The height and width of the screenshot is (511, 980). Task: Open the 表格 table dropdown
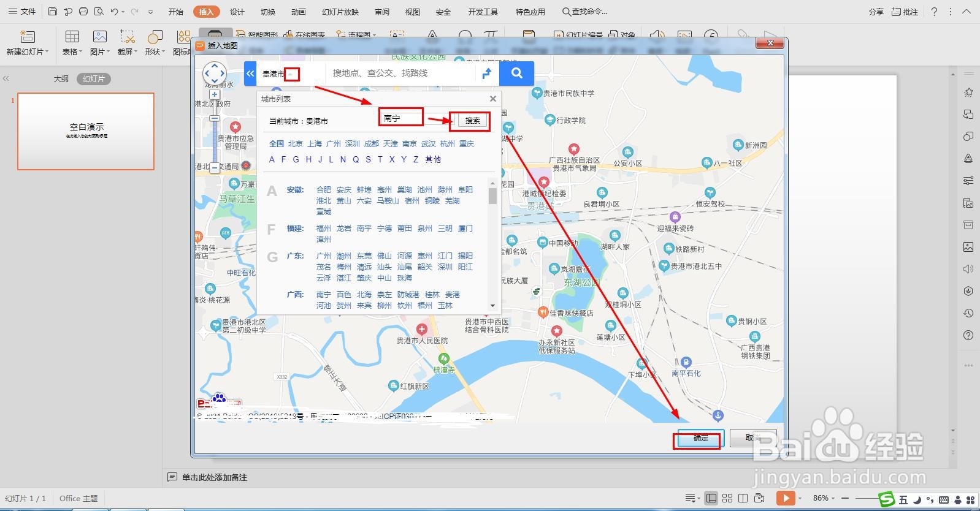[73, 52]
